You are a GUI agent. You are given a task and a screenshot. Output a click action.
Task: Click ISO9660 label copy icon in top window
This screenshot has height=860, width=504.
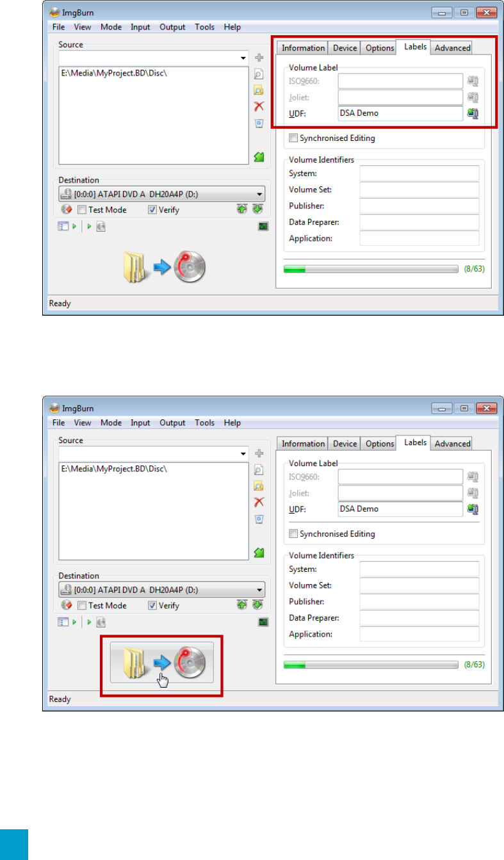473,81
